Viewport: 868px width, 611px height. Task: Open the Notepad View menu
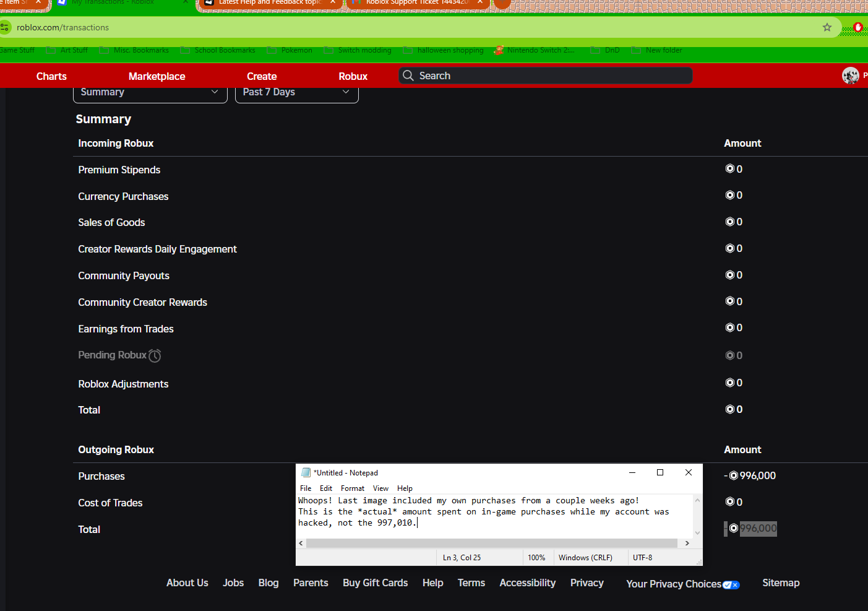coord(380,488)
